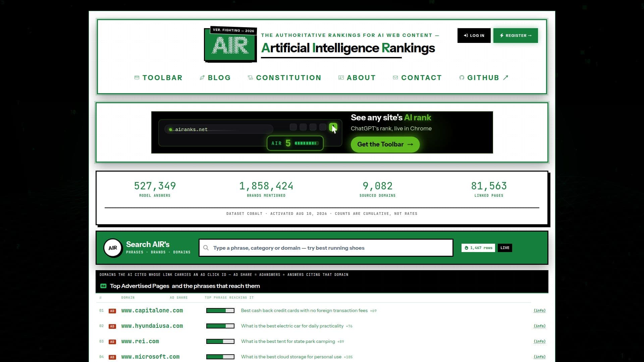Open the About page
This screenshot has width=644, height=362.
pos(357,78)
